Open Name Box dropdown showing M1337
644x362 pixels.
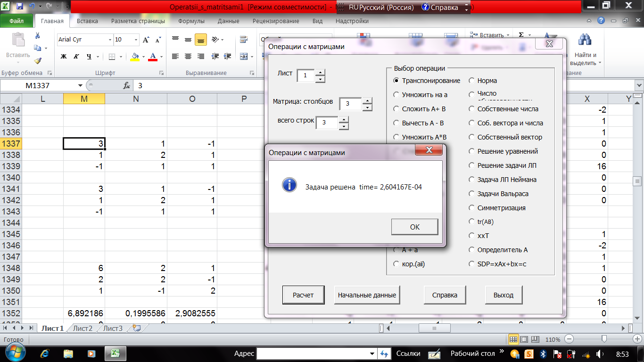(80, 86)
